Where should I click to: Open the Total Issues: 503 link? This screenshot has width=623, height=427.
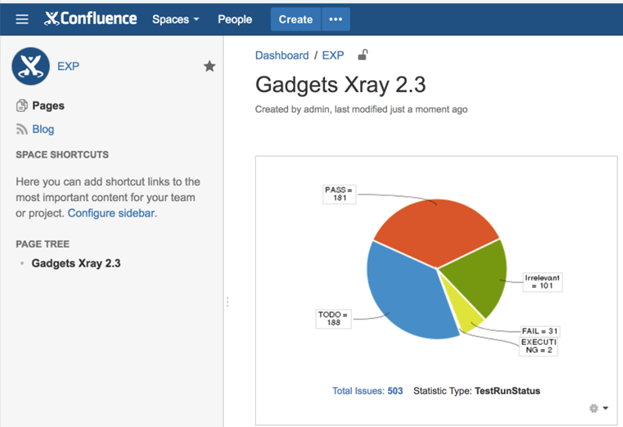[x=368, y=391]
